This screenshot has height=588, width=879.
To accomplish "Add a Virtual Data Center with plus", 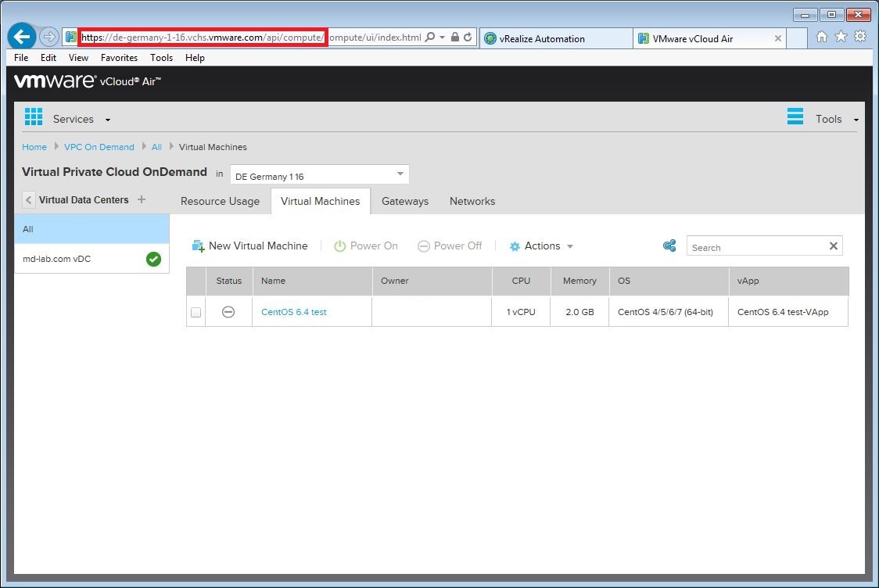I will (x=142, y=199).
